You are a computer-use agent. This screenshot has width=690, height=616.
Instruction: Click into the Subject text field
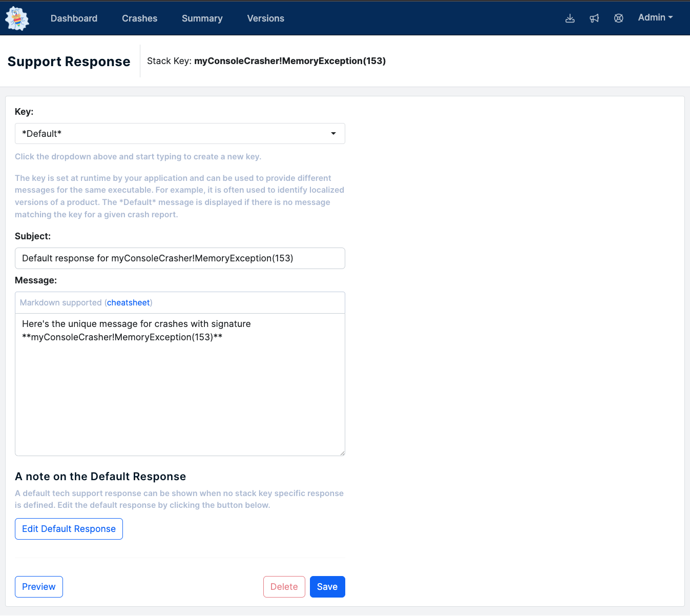coord(180,258)
